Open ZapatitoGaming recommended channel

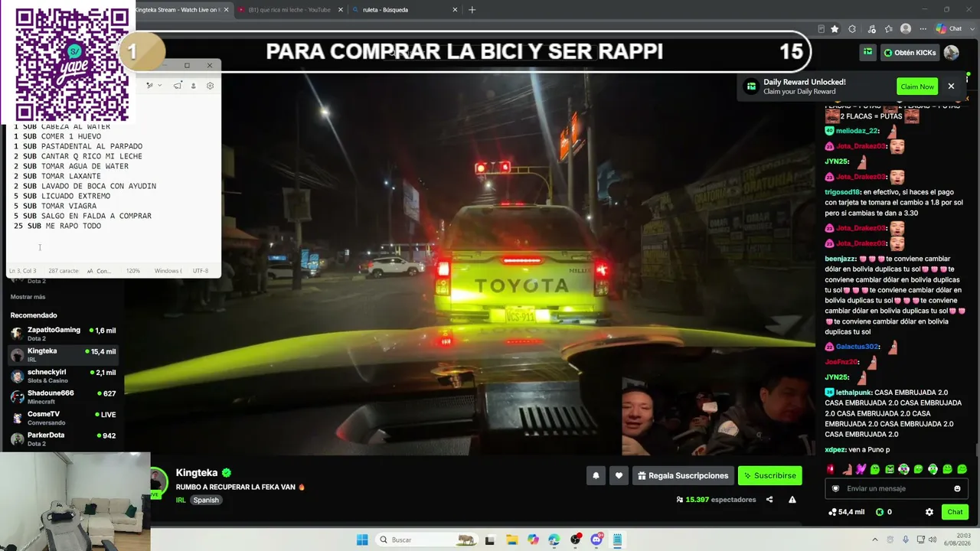[64, 334]
